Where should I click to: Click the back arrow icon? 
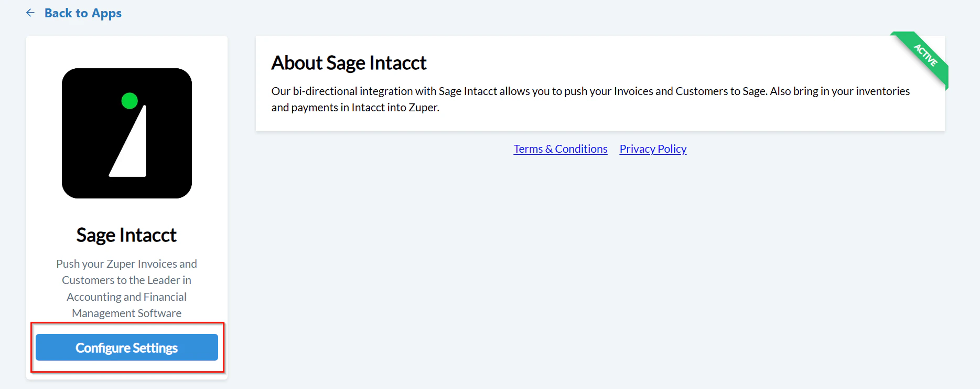30,13
